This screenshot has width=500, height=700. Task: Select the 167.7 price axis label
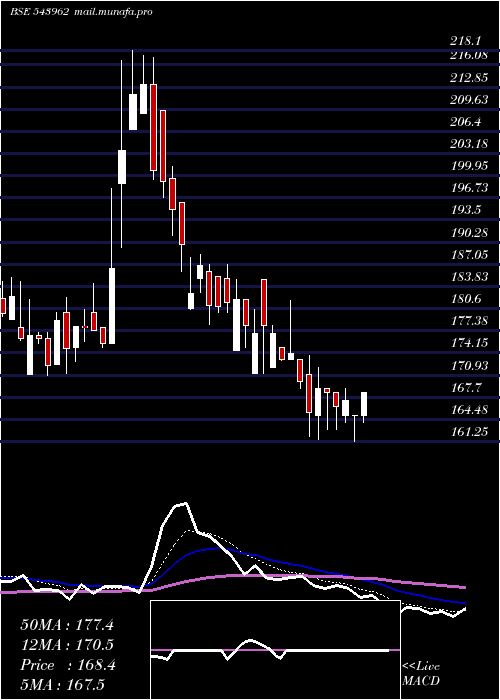pos(465,388)
